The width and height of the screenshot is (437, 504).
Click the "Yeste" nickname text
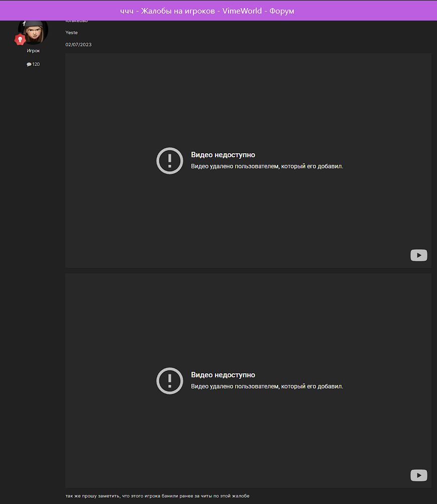(71, 33)
